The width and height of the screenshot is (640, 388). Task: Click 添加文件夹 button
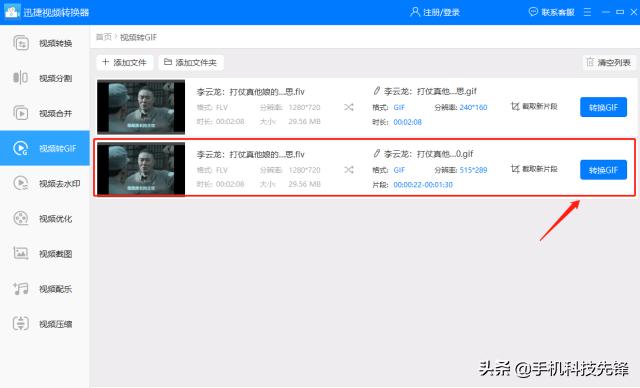tap(191, 62)
